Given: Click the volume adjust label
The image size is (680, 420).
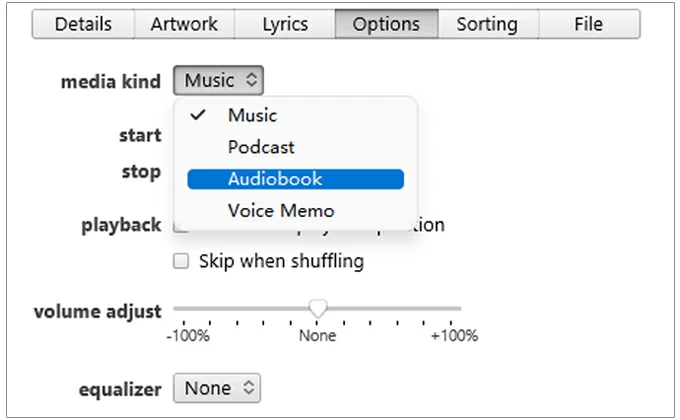Looking at the screenshot, I should coord(97,311).
